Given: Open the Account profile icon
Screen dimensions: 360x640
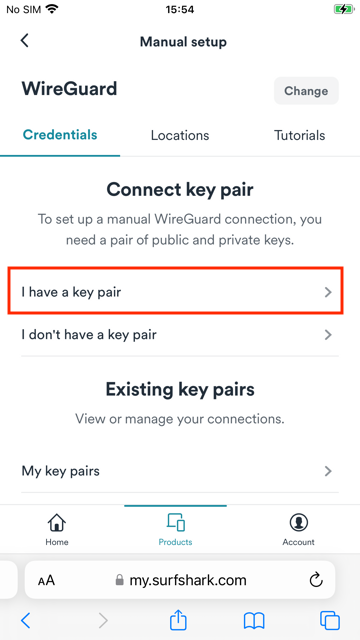Looking at the screenshot, I should pyautogui.click(x=299, y=522).
